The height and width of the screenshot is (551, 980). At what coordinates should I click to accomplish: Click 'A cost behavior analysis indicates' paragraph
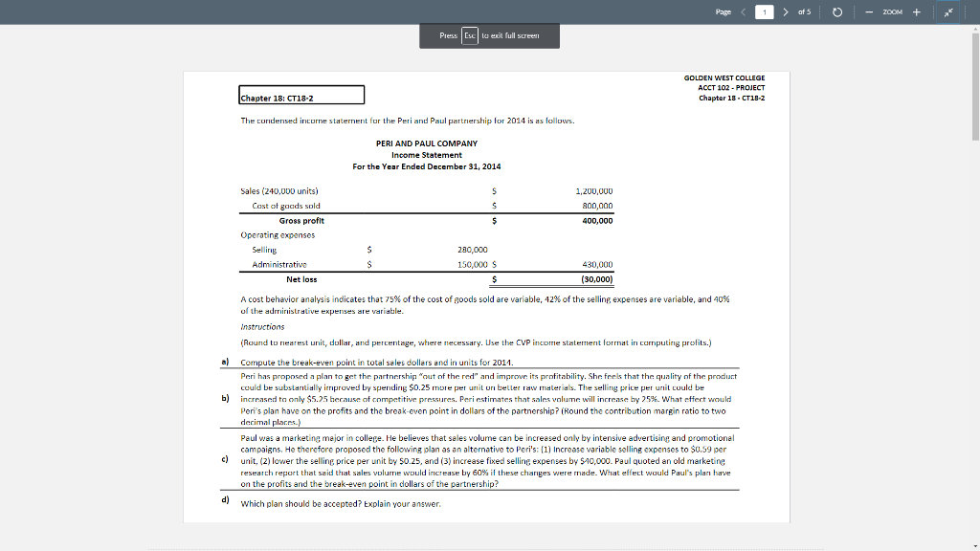pos(485,305)
